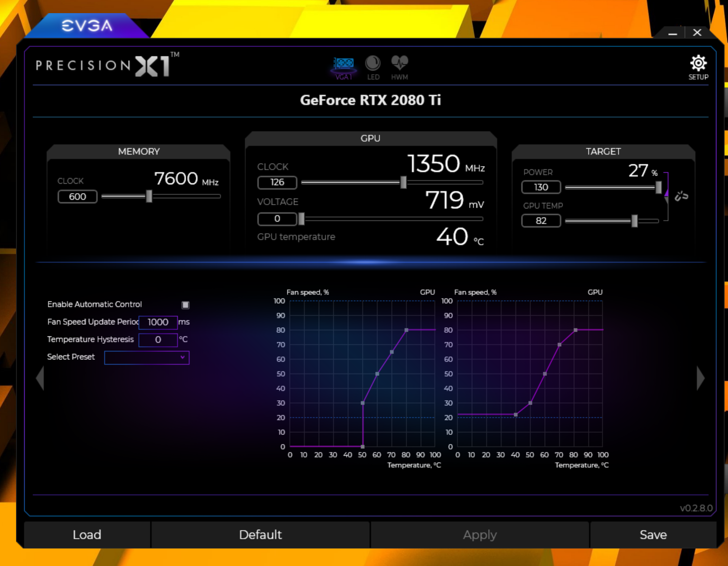Open the LED lighting control icon

tap(373, 68)
